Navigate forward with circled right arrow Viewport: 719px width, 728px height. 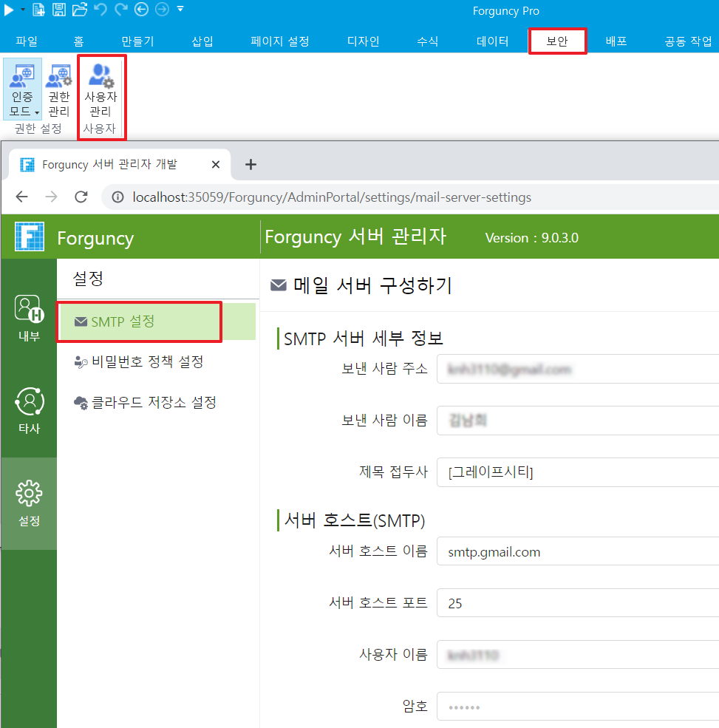point(162,10)
